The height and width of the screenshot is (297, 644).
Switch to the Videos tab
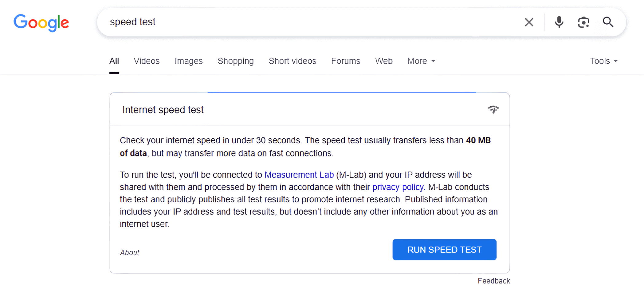click(147, 61)
